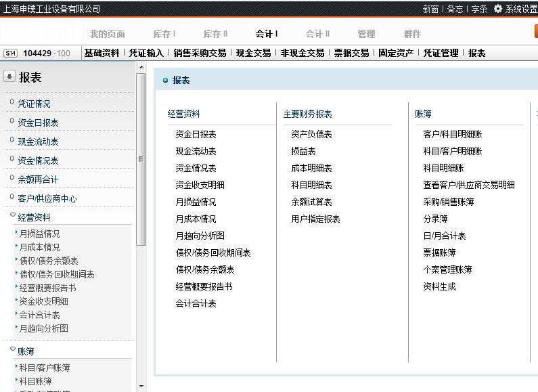Image resolution: width=538 pixels, height=392 pixels.
Task: Click the sidebar scrollbar up arrow
Action: [x=141, y=67]
